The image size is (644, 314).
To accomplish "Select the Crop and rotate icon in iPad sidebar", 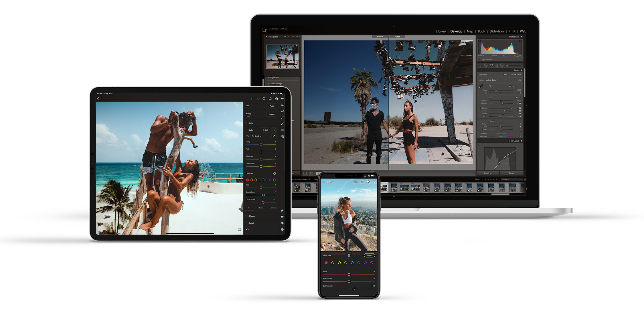I will (282, 118).
